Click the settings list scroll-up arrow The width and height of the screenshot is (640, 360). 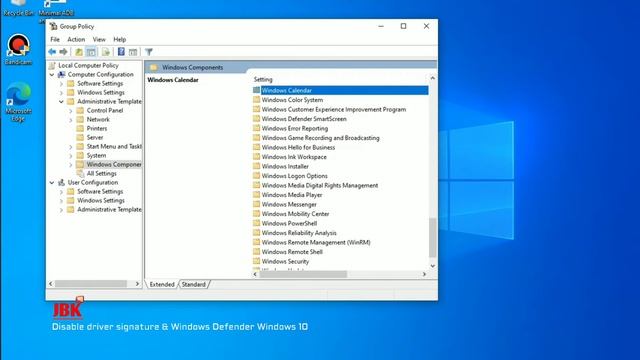click(x=432, y=78)
